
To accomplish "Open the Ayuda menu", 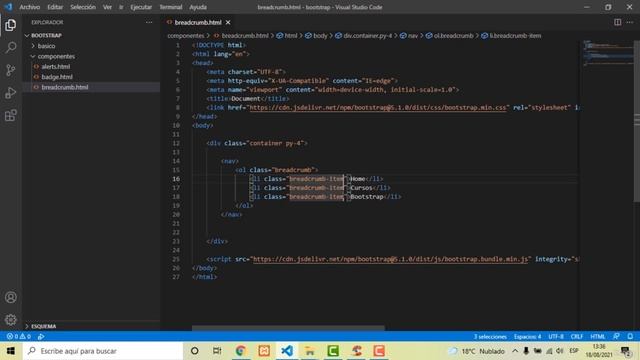I will point(198,7).
